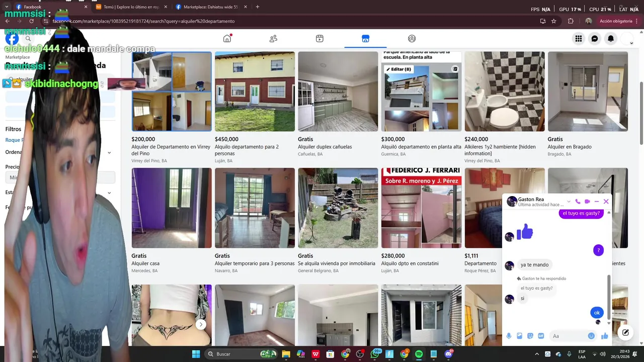Open the Alquilo dpto en constatini listing
This screenshot has width=644, height=362.
[x=421, y=220]
